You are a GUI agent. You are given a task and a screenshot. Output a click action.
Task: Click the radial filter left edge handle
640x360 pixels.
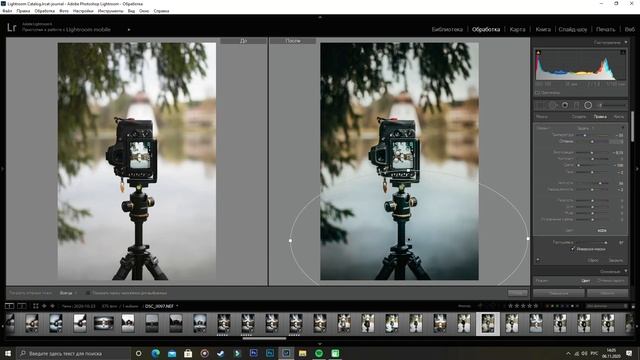tap(290, 240)
